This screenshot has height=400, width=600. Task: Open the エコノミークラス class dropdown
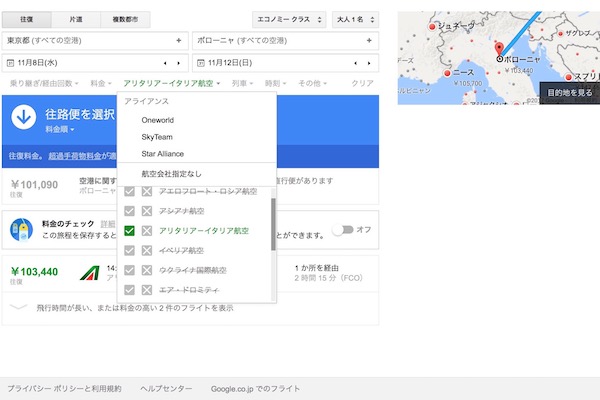289,20
